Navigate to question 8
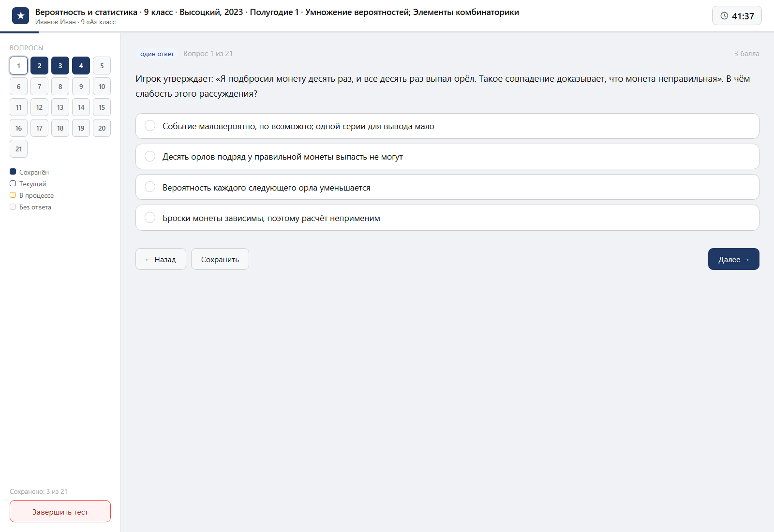This screenshot has height=532, width=774. click(x=60, y=87)
